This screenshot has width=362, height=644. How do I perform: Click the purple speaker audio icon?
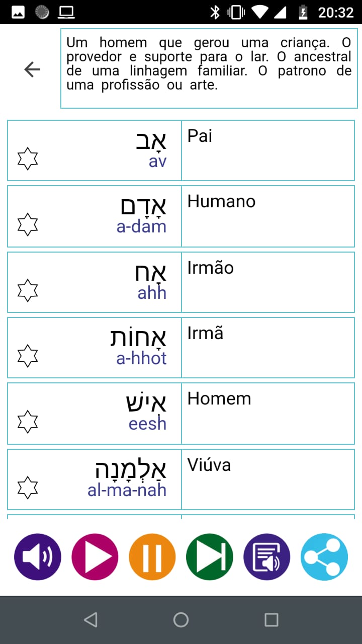click(38, 557)
